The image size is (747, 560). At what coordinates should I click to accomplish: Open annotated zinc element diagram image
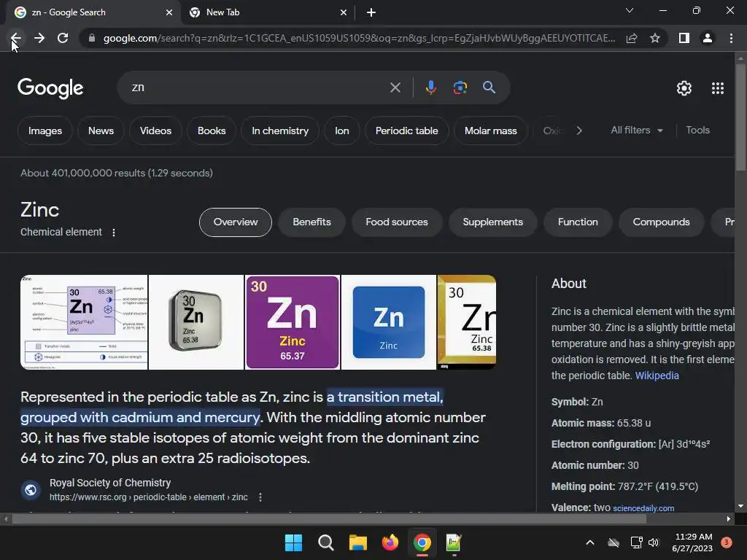click(x=84, y=322)
